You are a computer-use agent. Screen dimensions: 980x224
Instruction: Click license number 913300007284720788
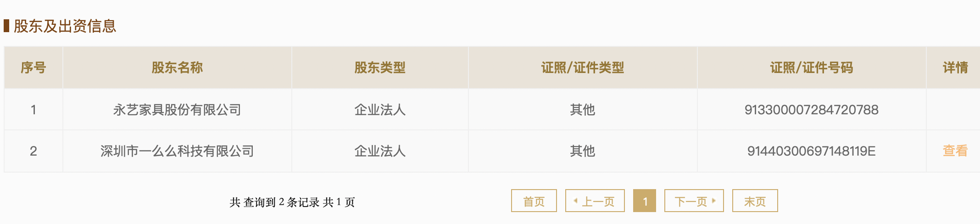(811, 110)
